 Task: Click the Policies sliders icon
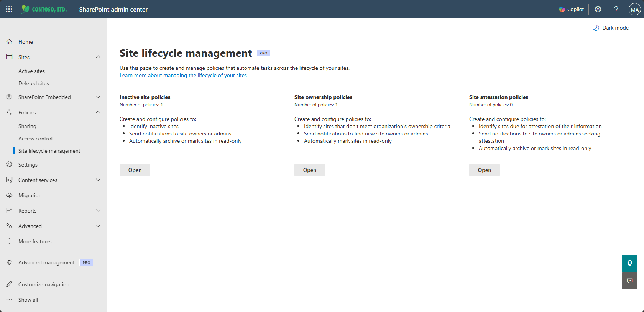9,112
